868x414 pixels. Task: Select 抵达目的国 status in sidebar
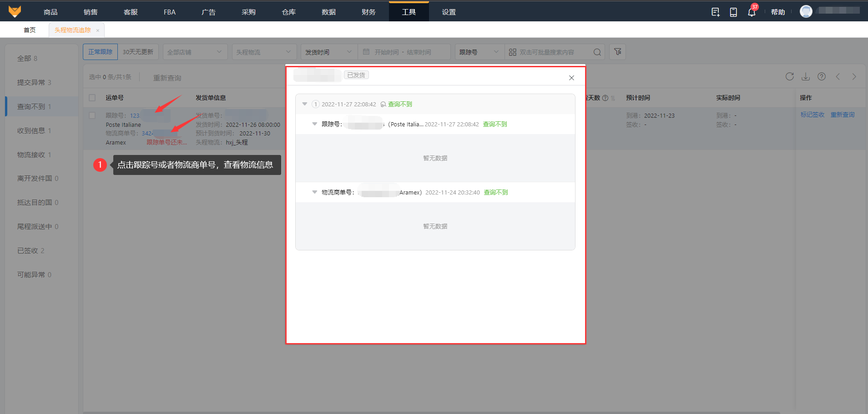(x=42, y=202)
